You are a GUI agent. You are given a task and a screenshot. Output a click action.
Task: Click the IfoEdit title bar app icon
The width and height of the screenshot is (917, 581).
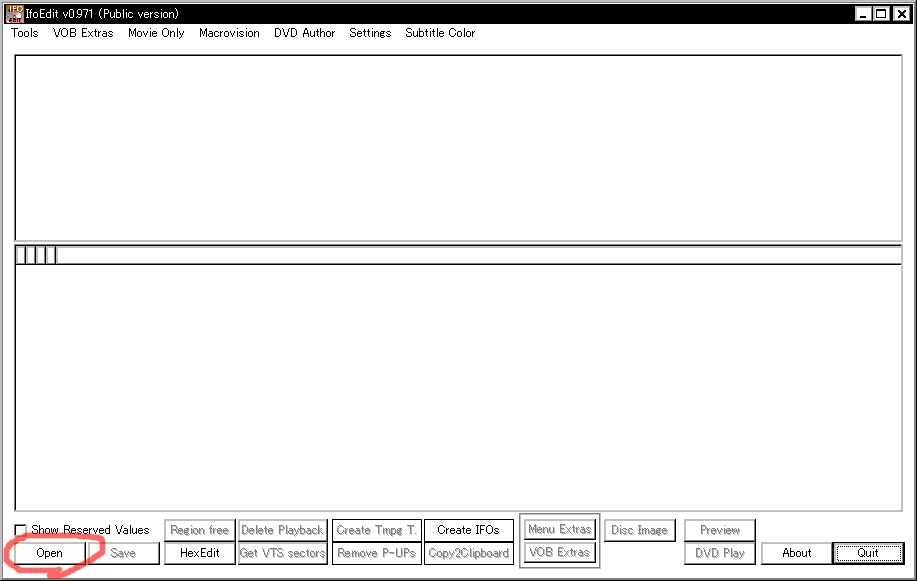[14, 13]
